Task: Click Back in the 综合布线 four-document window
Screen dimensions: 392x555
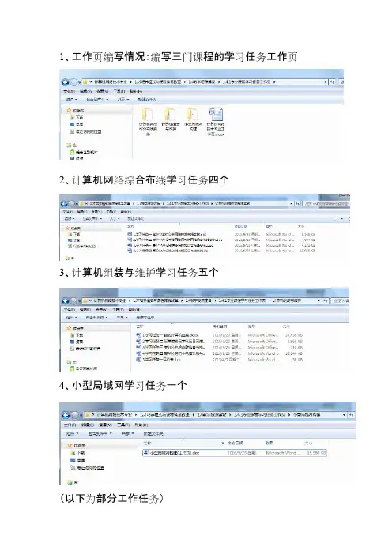Action: point(64,204)
